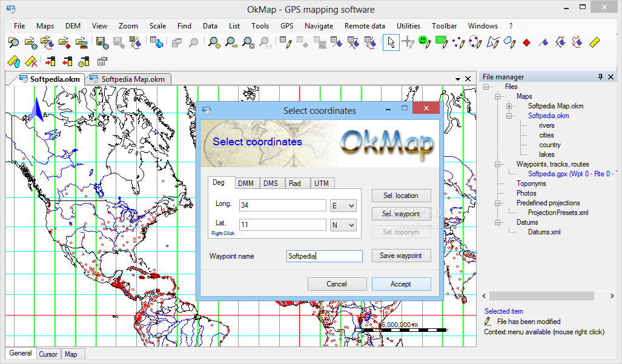Select the ellipse drawing tool
622x364 pixels.
(x=475, y=42)
